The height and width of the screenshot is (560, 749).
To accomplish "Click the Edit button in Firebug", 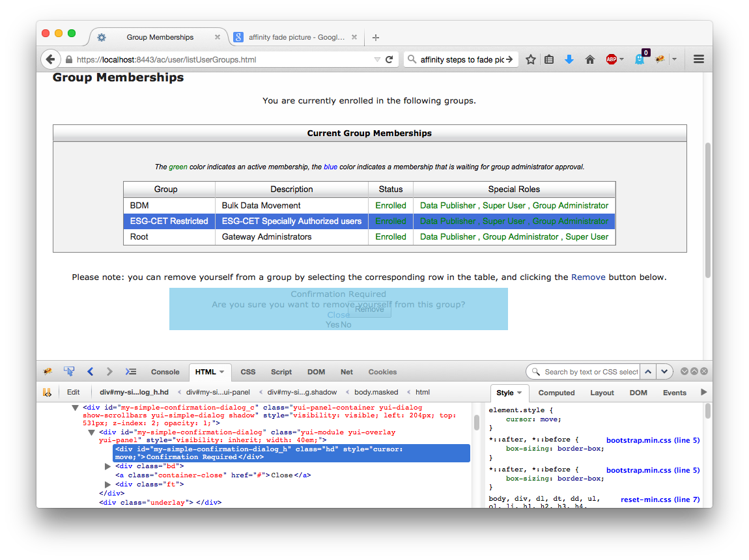I will [x=73, y=392].
